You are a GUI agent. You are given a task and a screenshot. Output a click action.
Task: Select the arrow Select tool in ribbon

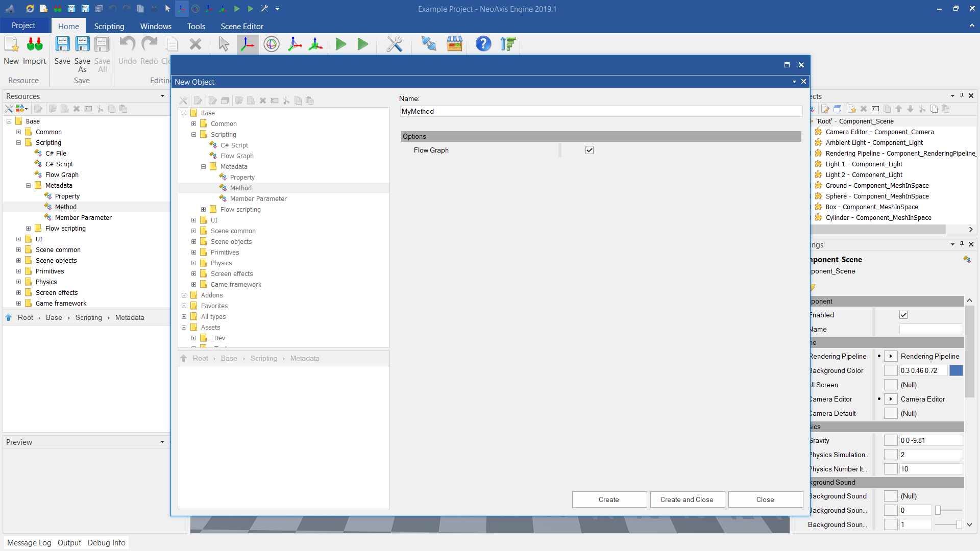224,44
